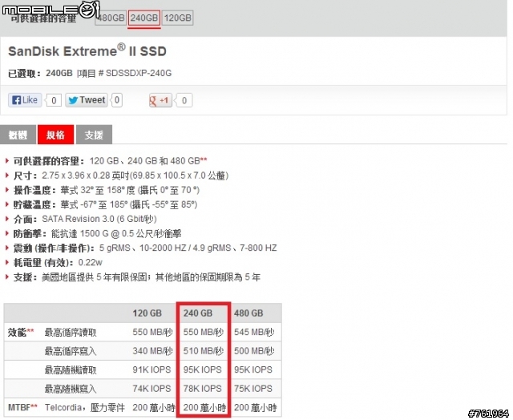Select the 240GB capacity option
This screenshot has height=420, width=513.
point(144,18)
